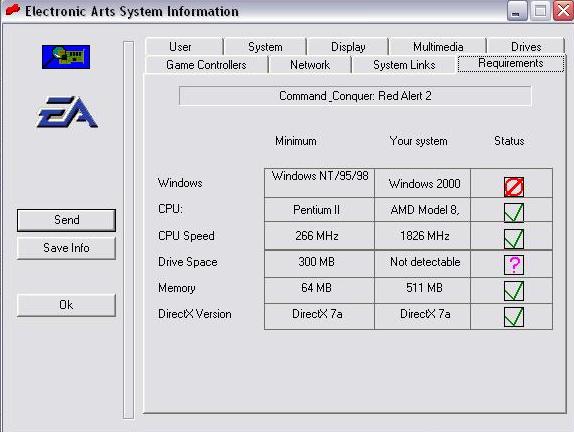The width and height of the screenshot is (574, 432).
Task: Open the System tab
Action: tap(265, 47)
